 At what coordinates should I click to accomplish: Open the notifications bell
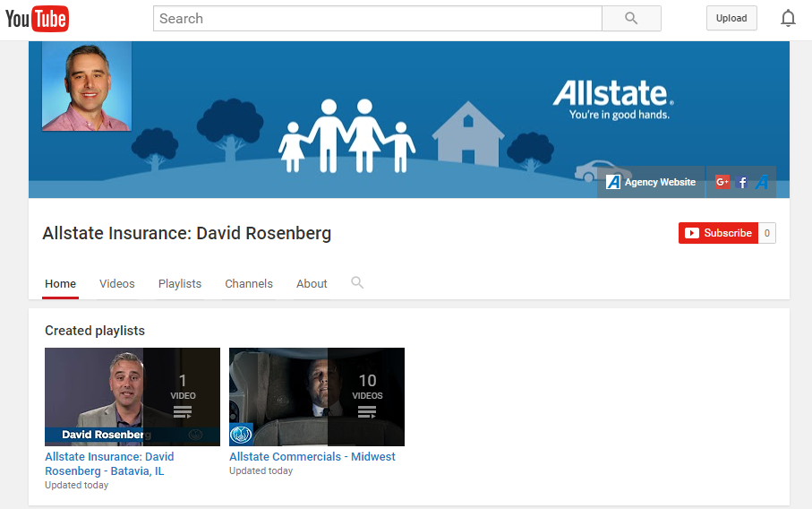pyautogui.click(x=788, y=18)
